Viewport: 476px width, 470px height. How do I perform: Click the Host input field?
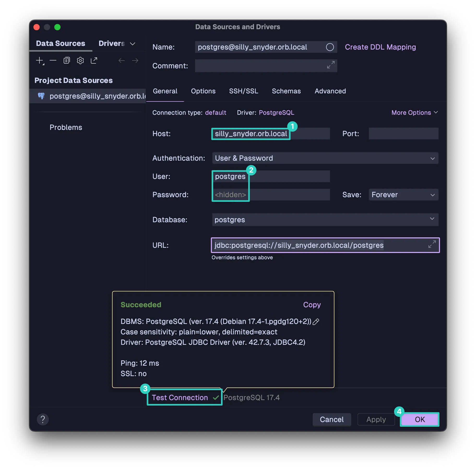271,134
